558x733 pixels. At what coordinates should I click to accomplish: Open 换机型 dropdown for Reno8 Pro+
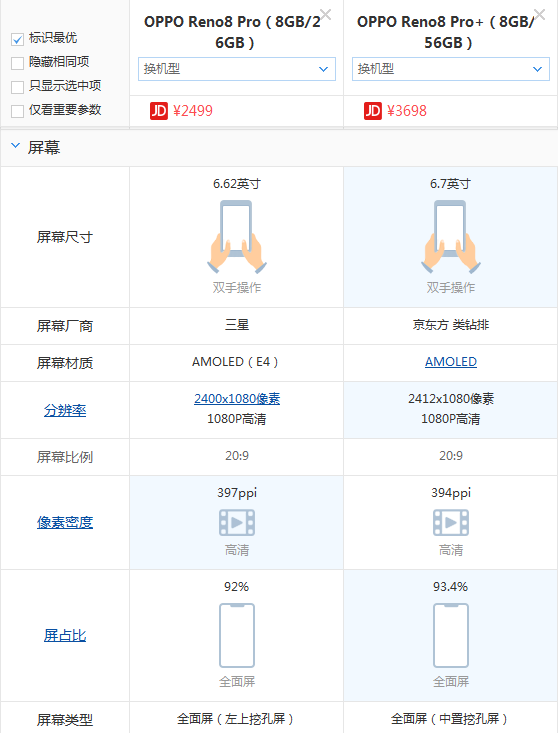451,69
